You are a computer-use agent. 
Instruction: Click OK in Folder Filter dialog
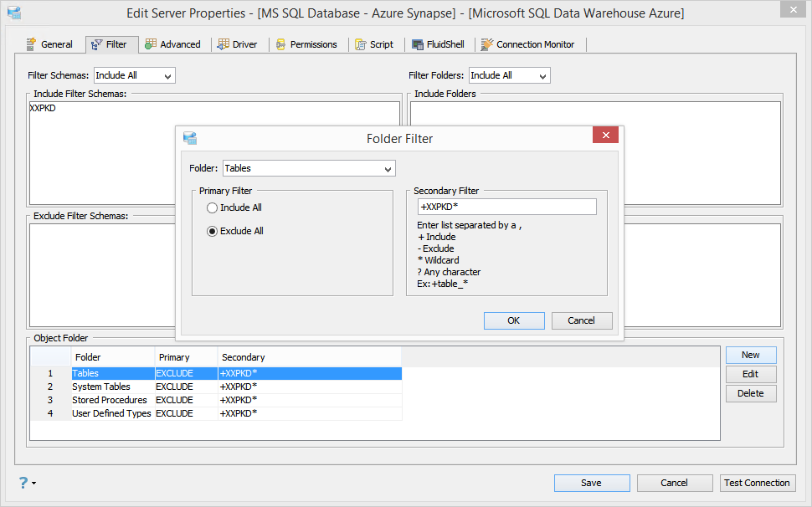(514, 320)
